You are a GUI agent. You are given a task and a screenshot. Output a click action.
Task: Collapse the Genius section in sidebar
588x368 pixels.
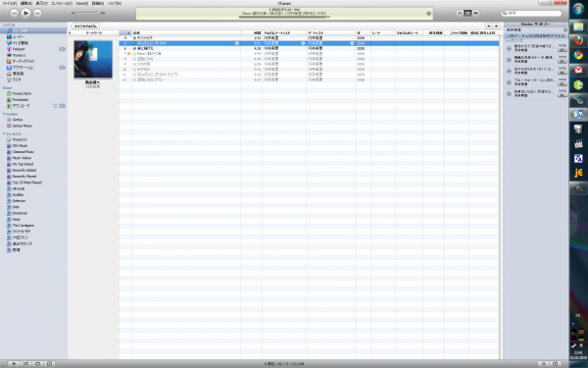tap(4, 114)
